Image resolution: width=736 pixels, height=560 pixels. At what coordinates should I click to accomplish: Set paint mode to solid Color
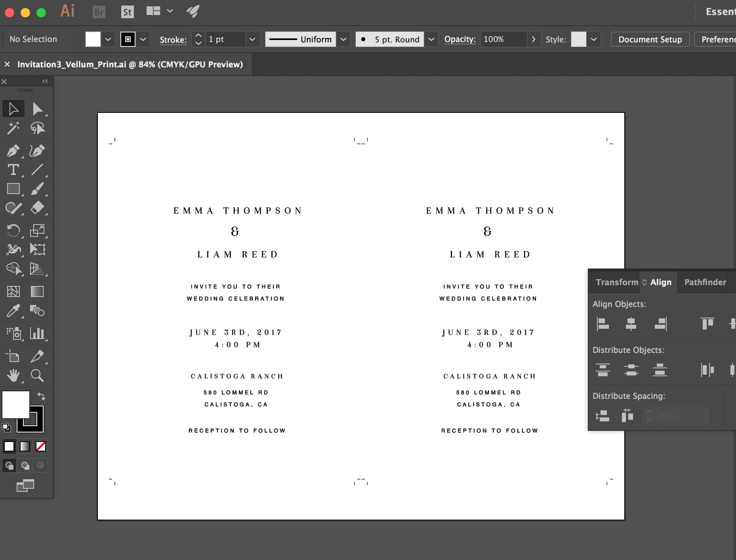9,446
